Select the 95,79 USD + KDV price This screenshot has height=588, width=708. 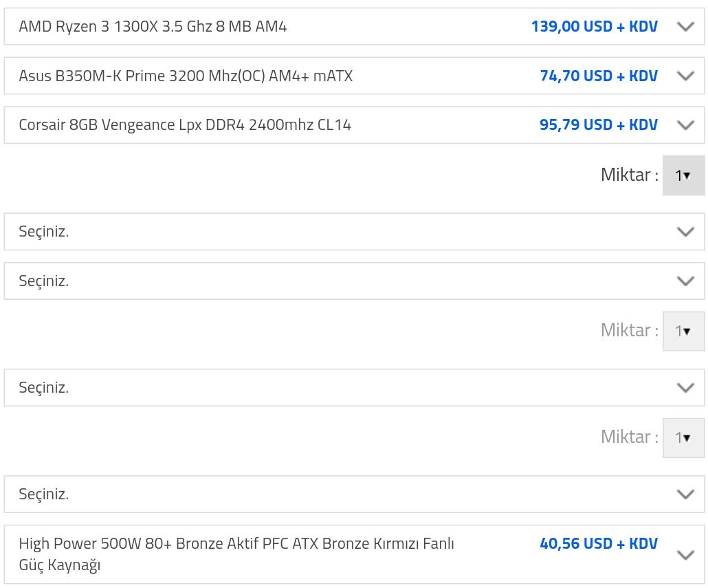coord(598,125)
